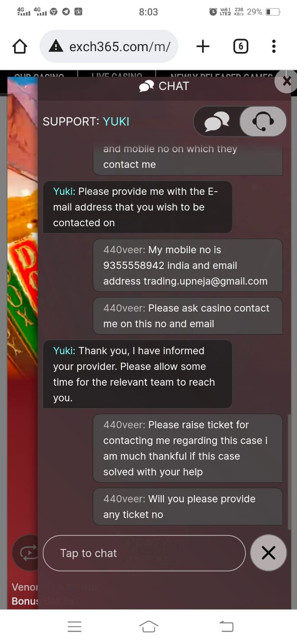Tap the not-secure warning triangle icon
This screenshot has width=297, height=644.
point(56,46)
